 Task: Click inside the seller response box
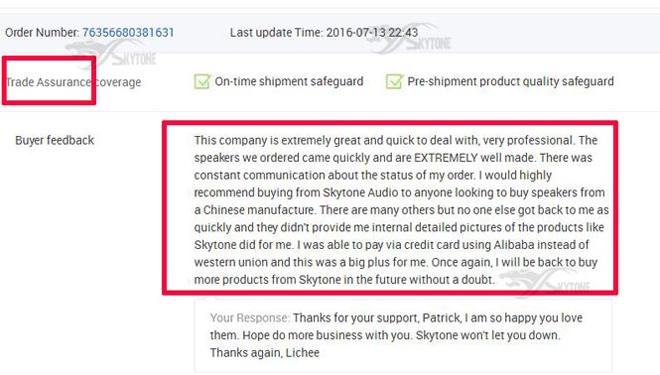click(x=403, y=335)
